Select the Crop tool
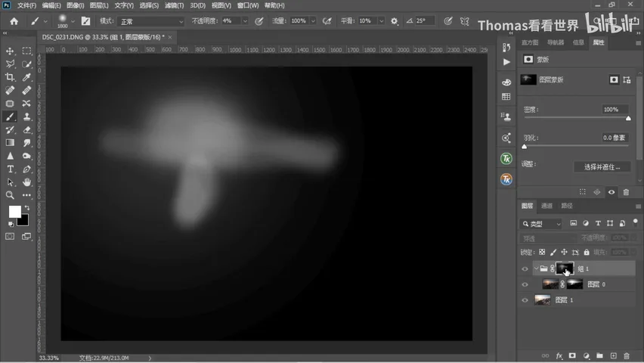The height and width of the screenshot is (363, 644). [x=10, y=77]
